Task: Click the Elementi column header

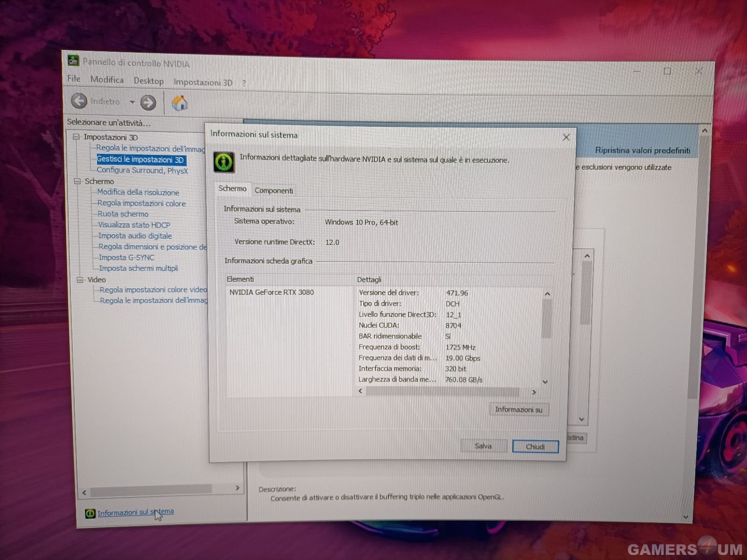Action: point(240,279)
